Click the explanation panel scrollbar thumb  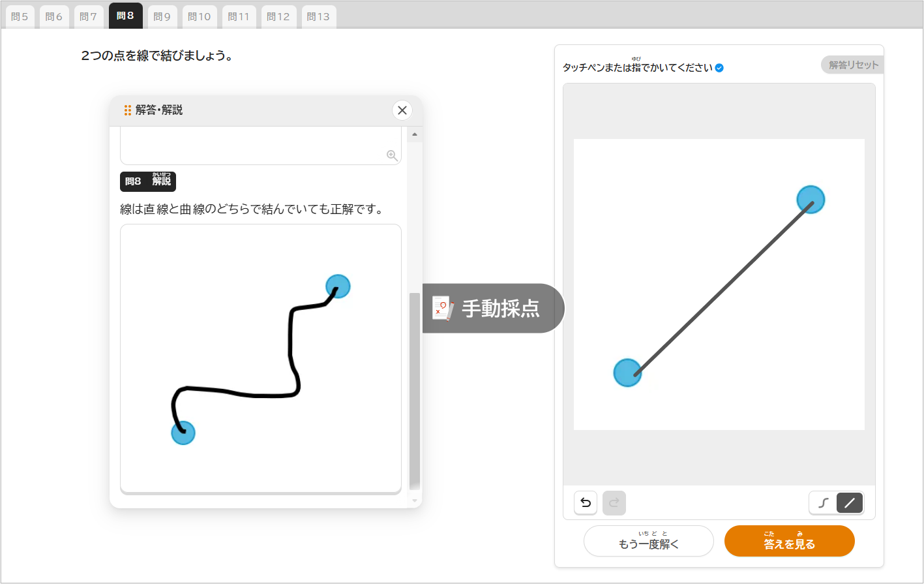[414, 390]
